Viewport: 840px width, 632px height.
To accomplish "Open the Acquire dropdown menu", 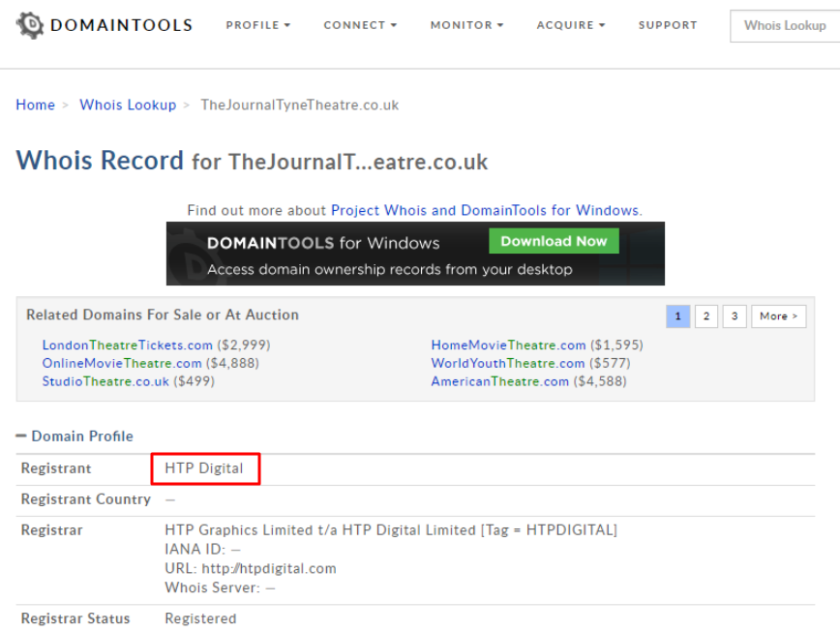I will click(x=571, y=25).
